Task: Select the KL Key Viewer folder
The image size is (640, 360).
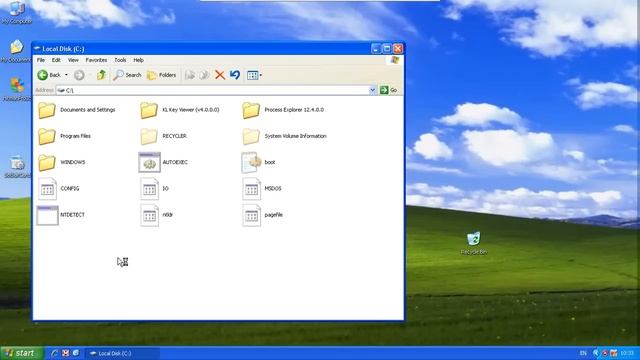Action: [x=180, y=110]
